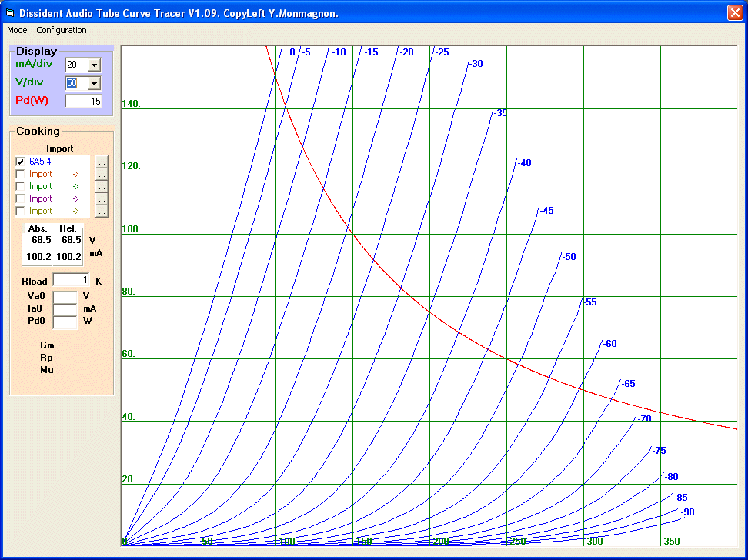The height and width of the screenshot is (560, 748).
Task: Click the -45 curve label
Action: (546, 211)
